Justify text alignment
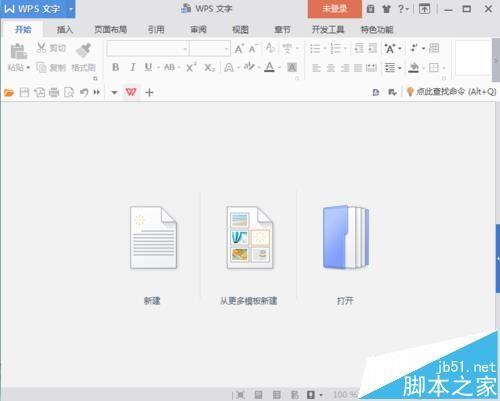 point(358,68)
